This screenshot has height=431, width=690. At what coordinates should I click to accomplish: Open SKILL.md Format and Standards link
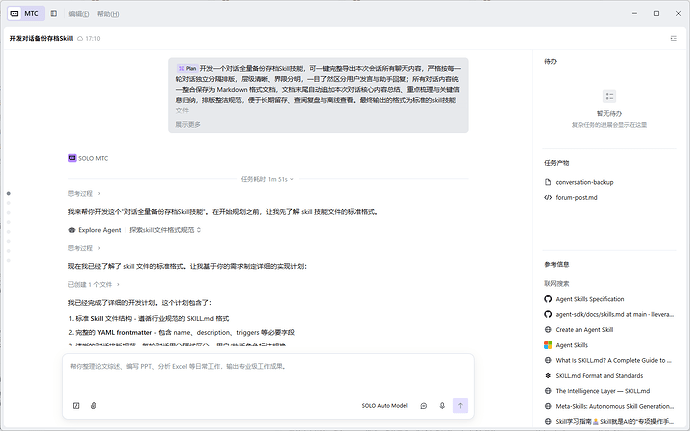[599, 376]
